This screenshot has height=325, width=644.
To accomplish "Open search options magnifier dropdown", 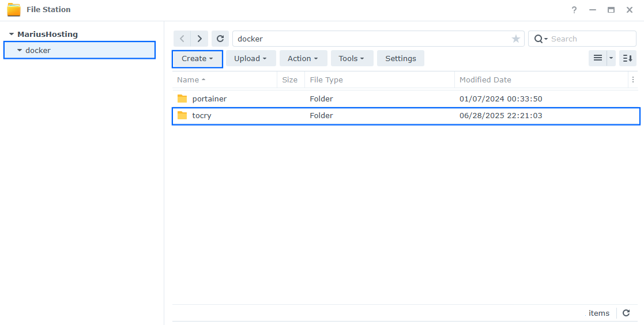I will point(540,39).
